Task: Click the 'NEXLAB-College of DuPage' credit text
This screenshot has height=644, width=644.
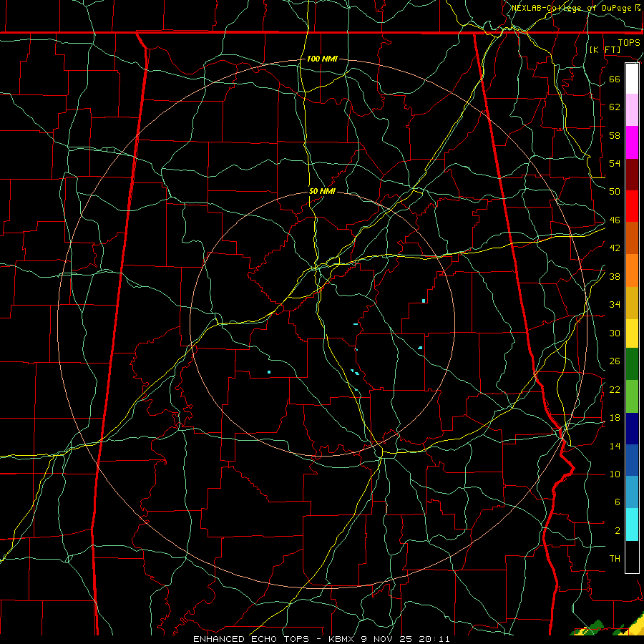Action: pyautogui.click(x=573, y=8)
